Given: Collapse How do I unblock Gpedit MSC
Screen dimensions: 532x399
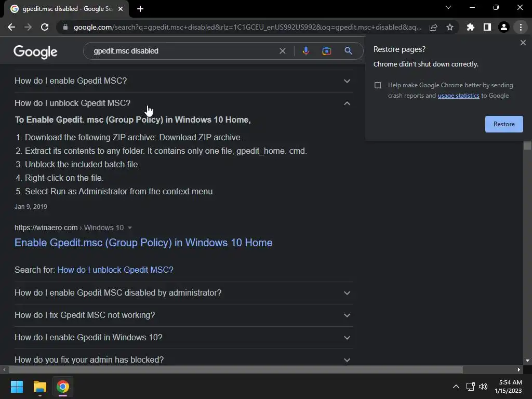Looking at the screenshot, I should point(183,103).
